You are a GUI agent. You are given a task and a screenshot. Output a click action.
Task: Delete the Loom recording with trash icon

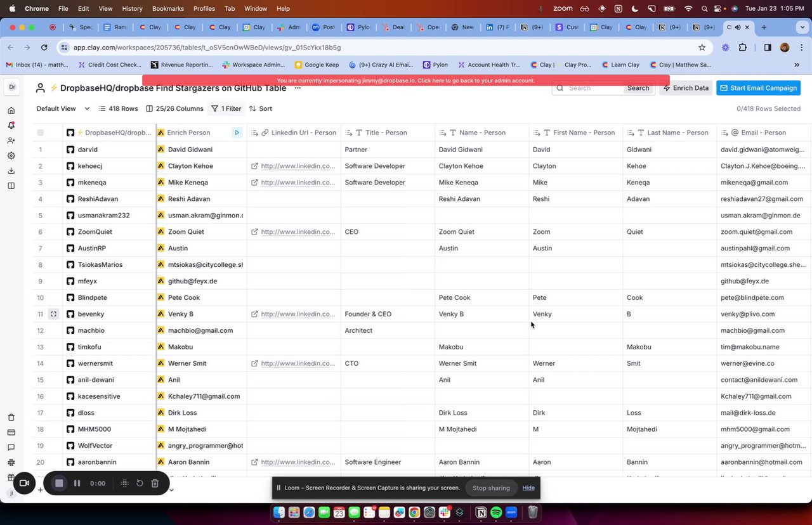[155, 483]
